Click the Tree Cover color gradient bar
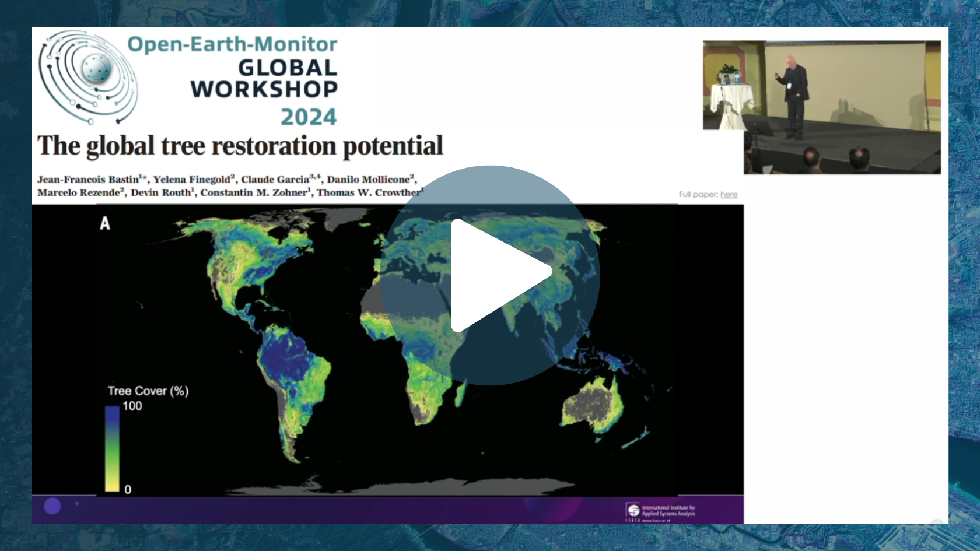 pos(112,448)
